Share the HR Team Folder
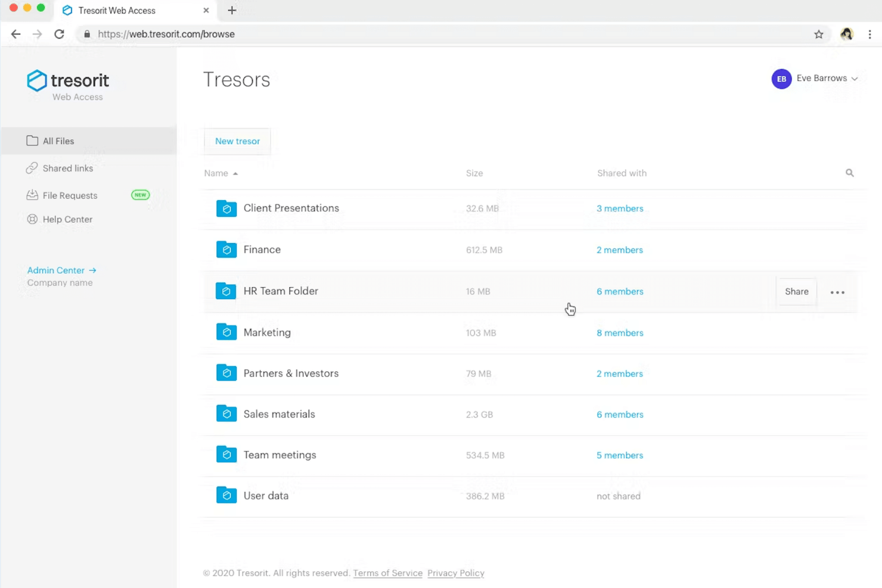The image size is (882, 588). tap(797, 292)
